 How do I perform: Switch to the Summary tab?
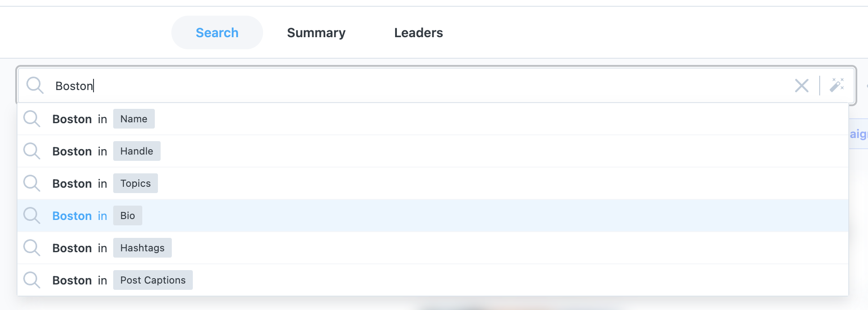(316, 33)
